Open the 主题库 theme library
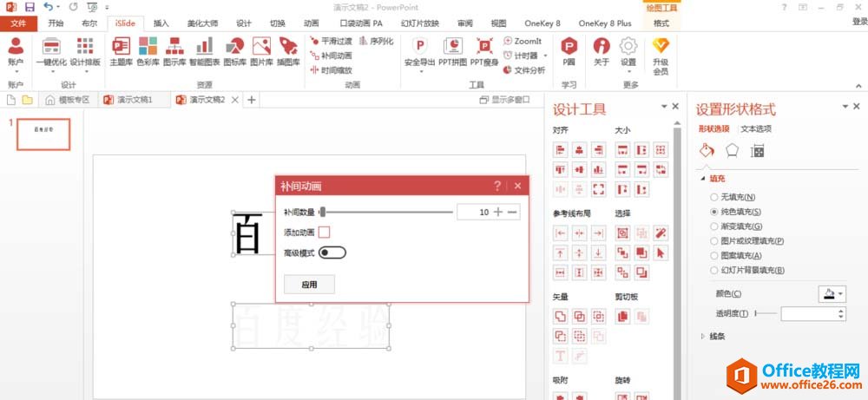Image resolution: width=868 pixels, height=400 pixels. [121, 52]
